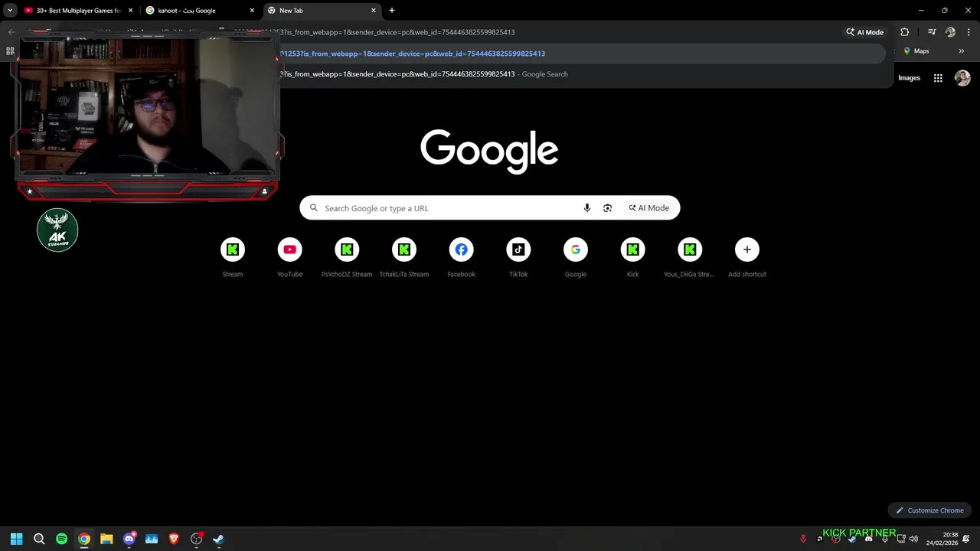Open the Maps bookmark

coord(916,51)
